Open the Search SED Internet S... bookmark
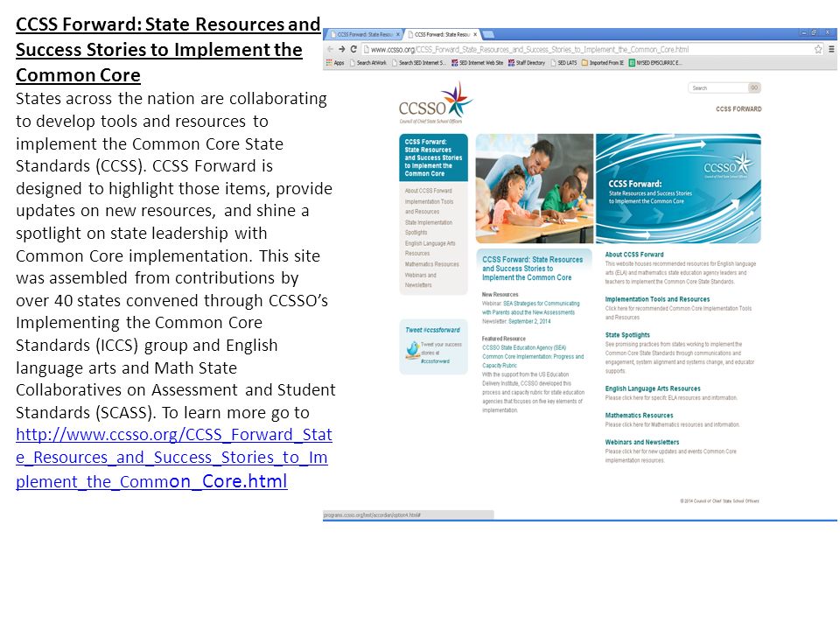Image resolution: width=840 pixels, height=630 pixels. pos(418,63)
